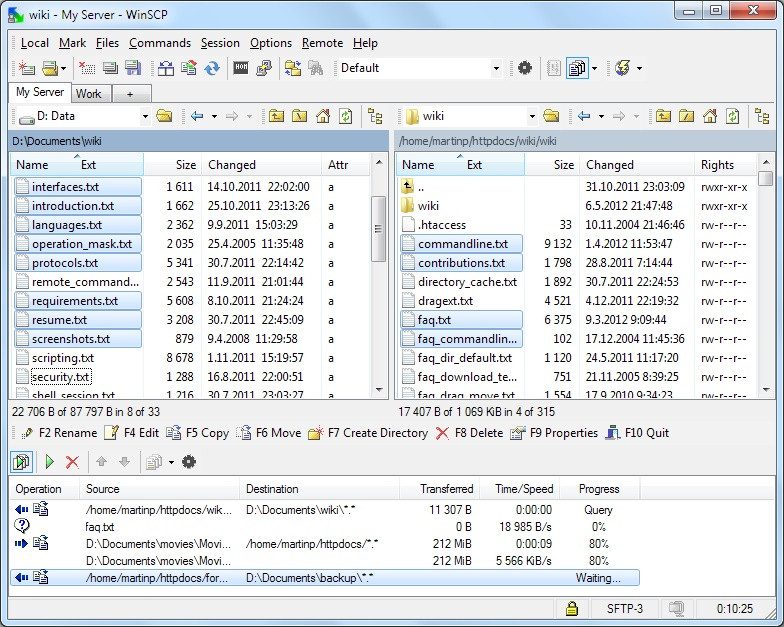Viewport: 784px width, 627px height.
Task: Toggle the transfer Queue view icon in toolbar
Action: pos(577,68)
